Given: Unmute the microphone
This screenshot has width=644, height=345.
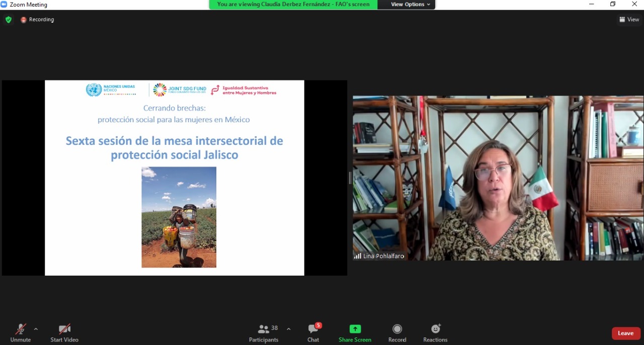Looking at the screenshot, I should pos(21,333).
